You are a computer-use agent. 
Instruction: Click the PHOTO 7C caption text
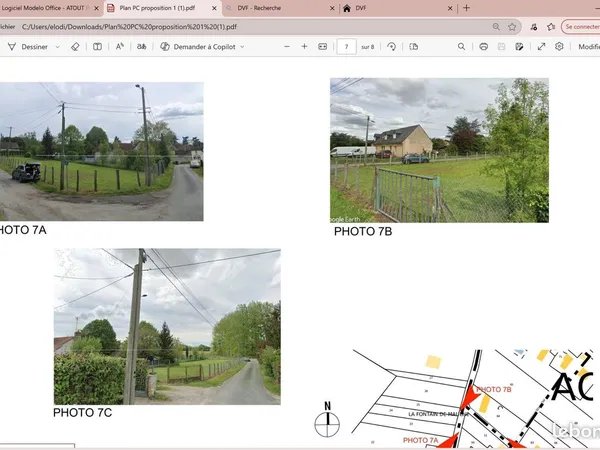click(82, 412)
